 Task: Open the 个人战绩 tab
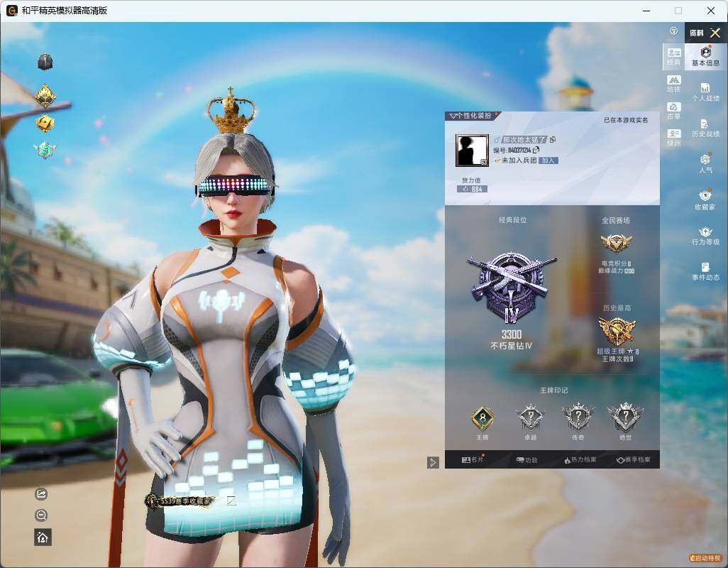tap(705, 92)
